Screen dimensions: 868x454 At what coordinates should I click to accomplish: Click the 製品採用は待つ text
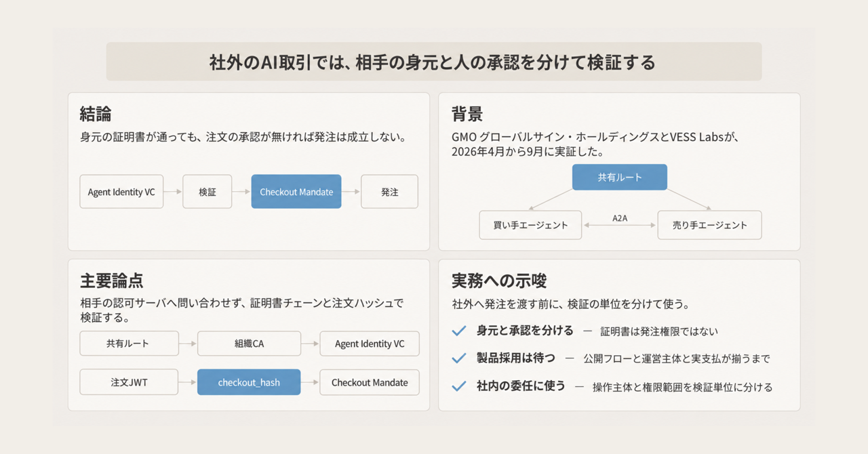coord(516,358)
